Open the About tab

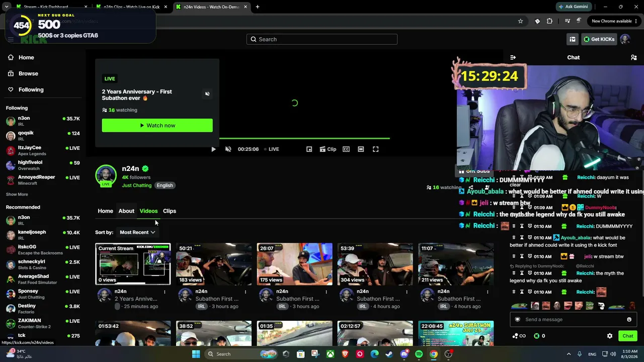(x=126, y=211)
